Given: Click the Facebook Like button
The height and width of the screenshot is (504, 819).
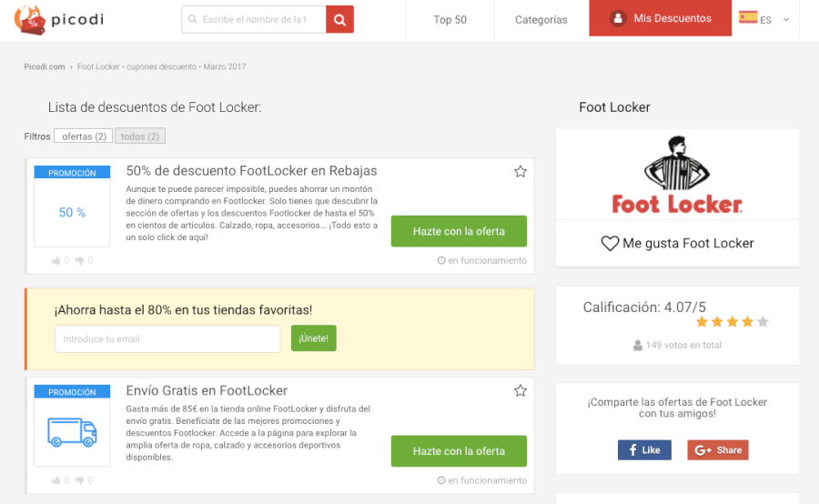Looking at the screenshot, I should [644, 449].
